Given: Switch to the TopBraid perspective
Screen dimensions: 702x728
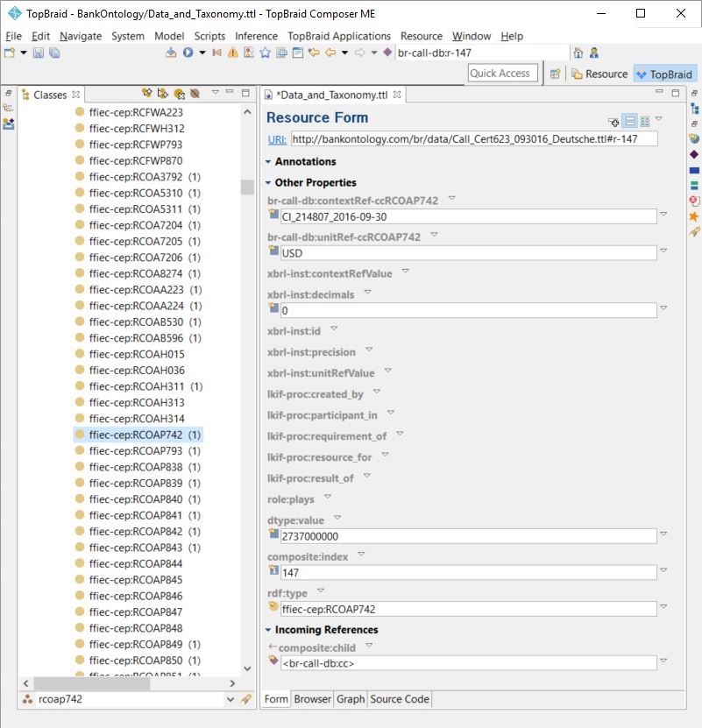Looking at the screenshot, I should (663, 74).
